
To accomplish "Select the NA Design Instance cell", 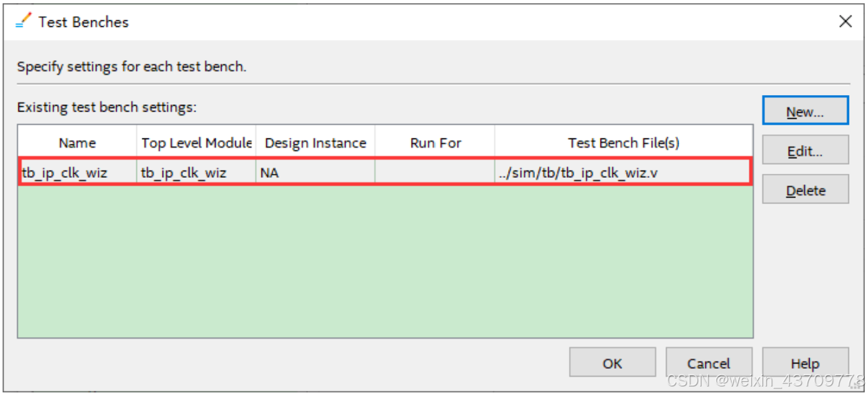I will (x=315, y=173).
